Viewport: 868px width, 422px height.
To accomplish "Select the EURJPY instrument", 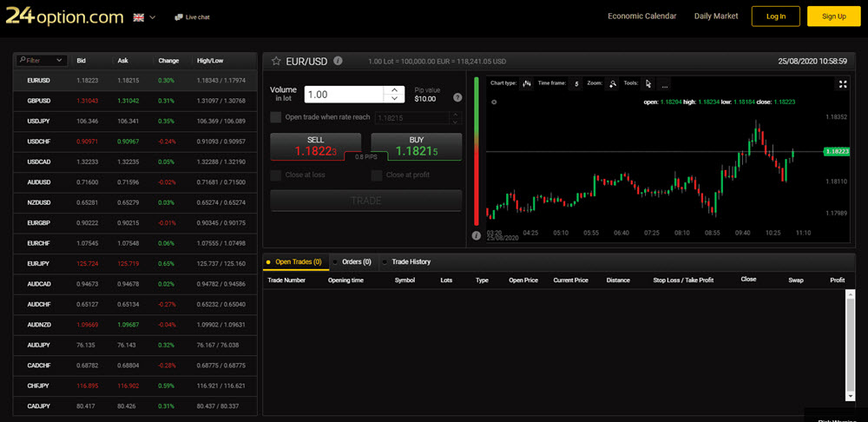I will click(135, 264).
